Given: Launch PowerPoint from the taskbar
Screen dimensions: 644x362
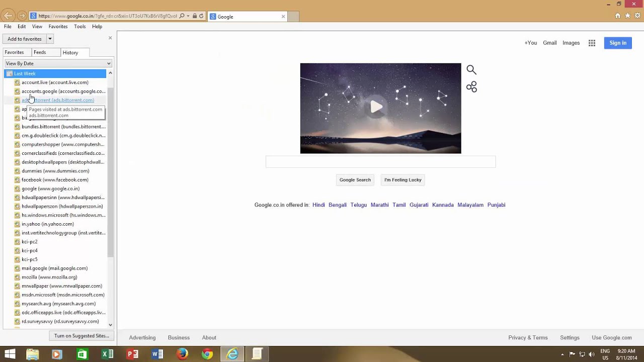Looking at the screenshot, I should [x=132, y=354].
